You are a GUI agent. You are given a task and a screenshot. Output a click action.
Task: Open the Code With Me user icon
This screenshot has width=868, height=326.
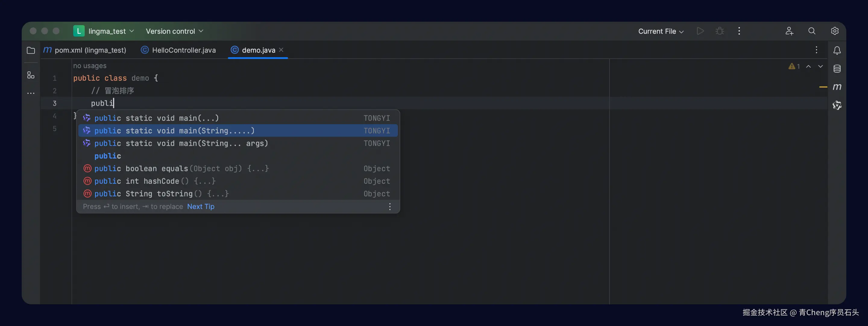coord(789,31)
